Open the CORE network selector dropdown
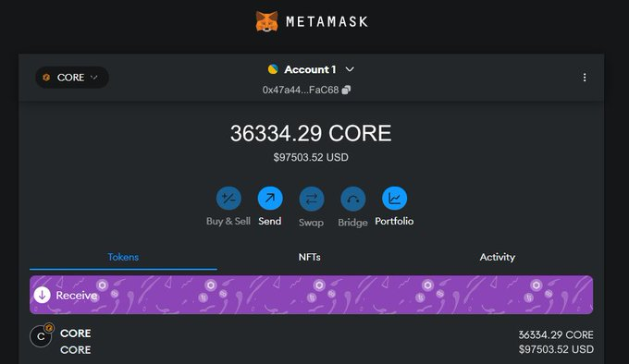 [x=72, y=78]
